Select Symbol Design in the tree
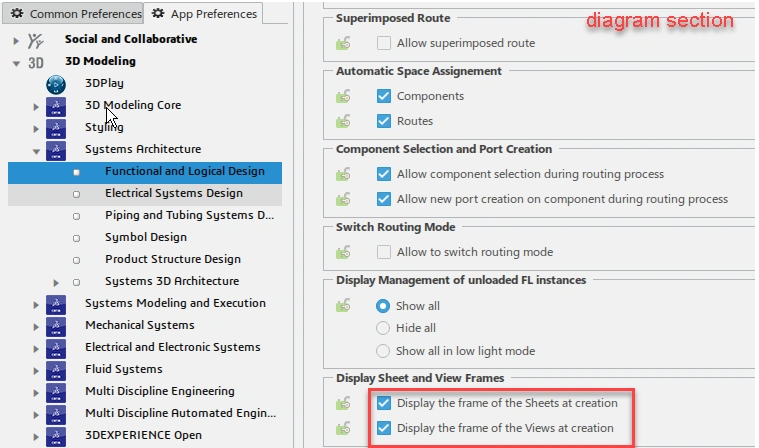Screen dimensions: 759x448 pyautogui.click(x=145, y=237)
